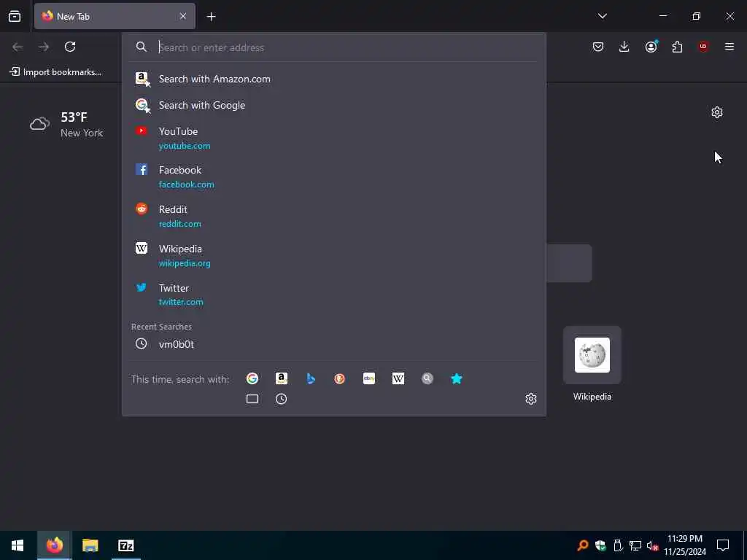This screenshot has width=747, height=560.
Task: Open Windows Security shield tray icon
Action: click(x=600, y=545)
